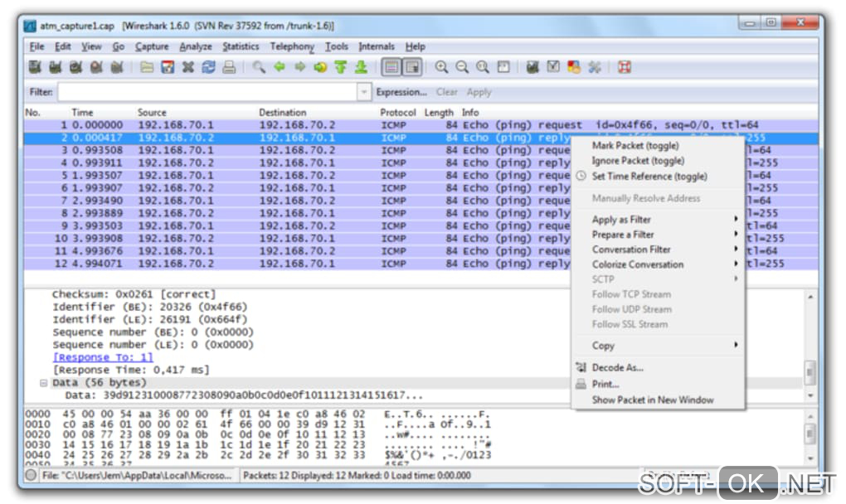Restart the running live capture
This screenshot has height=504, width=846.
(x=117, y=67)
